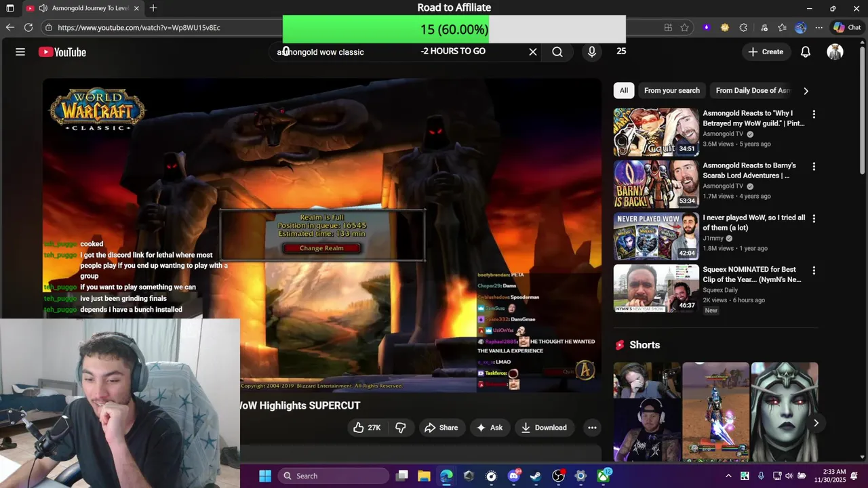Open options menu for Barny's Scarab Lord video
Screen dimensions: 868x488
tap(814, 167)
